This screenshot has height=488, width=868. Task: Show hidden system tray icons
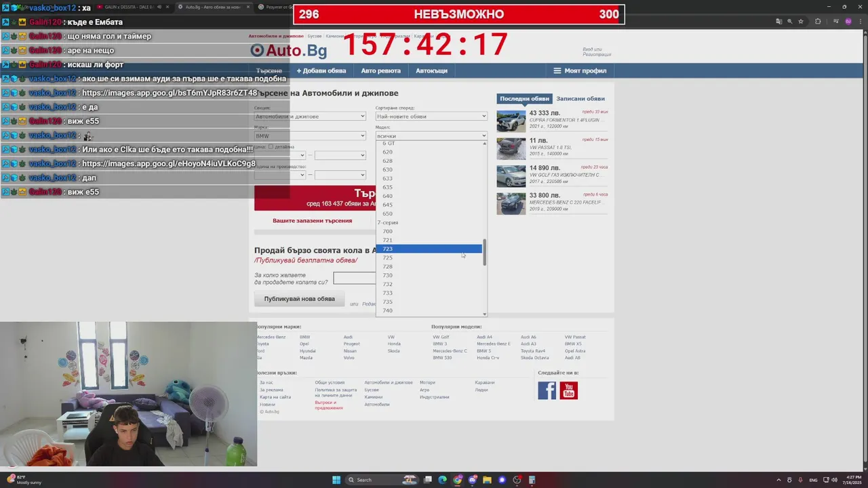pos(778,480)
